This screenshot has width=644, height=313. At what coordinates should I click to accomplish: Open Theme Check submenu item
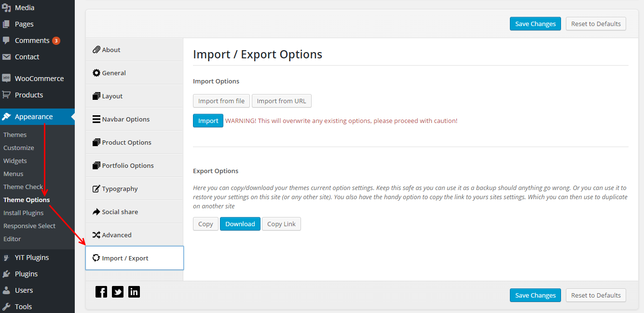[23, 187]
